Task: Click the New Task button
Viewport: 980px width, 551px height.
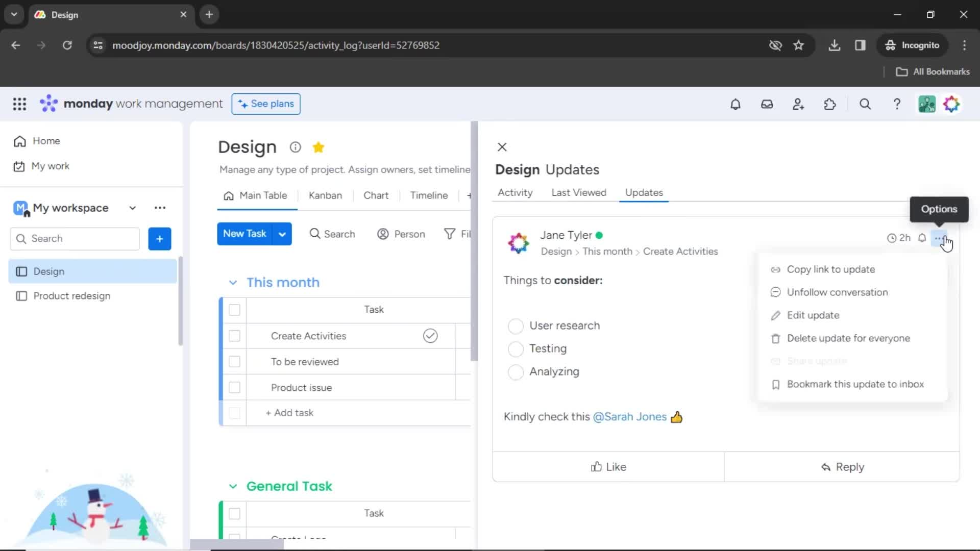Action: coord(244,234)
